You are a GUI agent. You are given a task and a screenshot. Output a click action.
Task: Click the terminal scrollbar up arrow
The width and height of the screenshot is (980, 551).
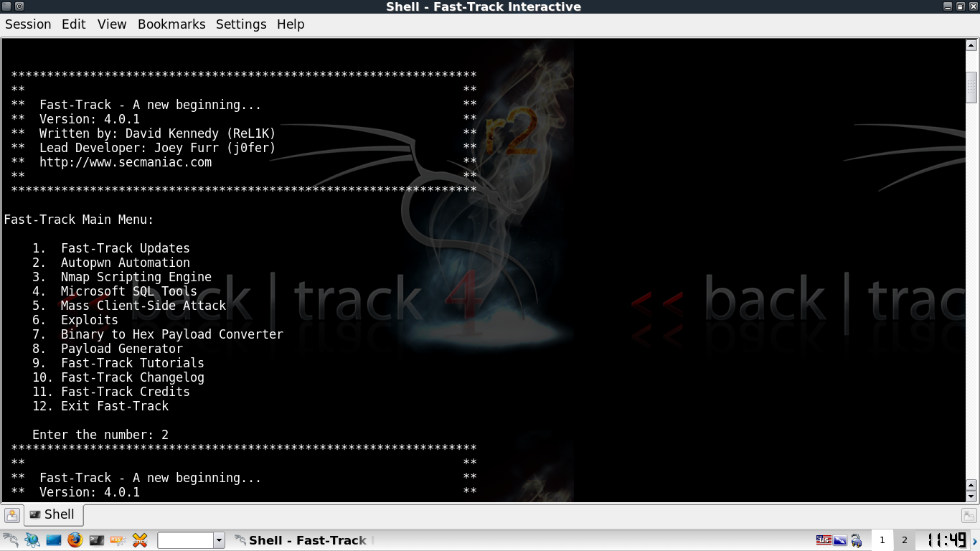pos(971,45)
